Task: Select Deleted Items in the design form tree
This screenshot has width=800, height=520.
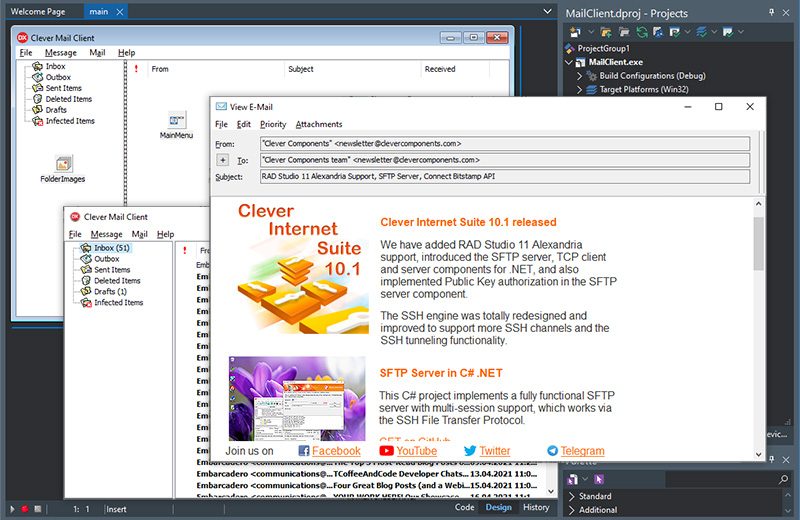Action: pyautogui.click(x=68, y=99)
